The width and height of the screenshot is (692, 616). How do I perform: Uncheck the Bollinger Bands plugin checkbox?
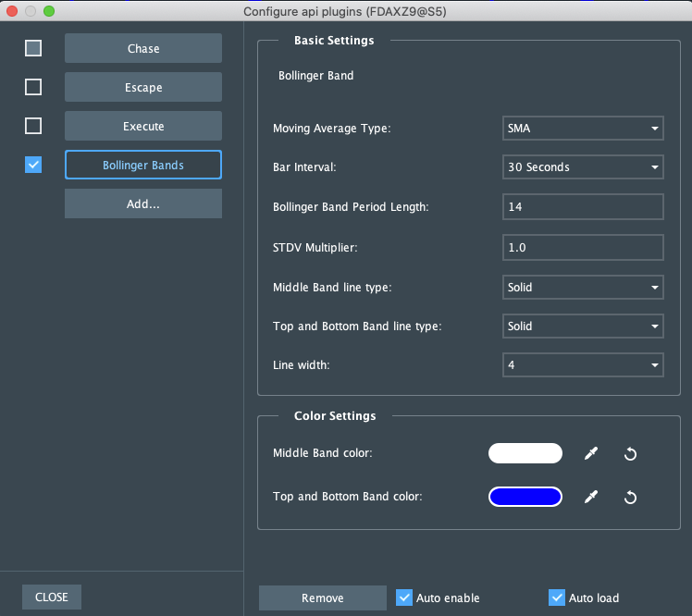33,165
